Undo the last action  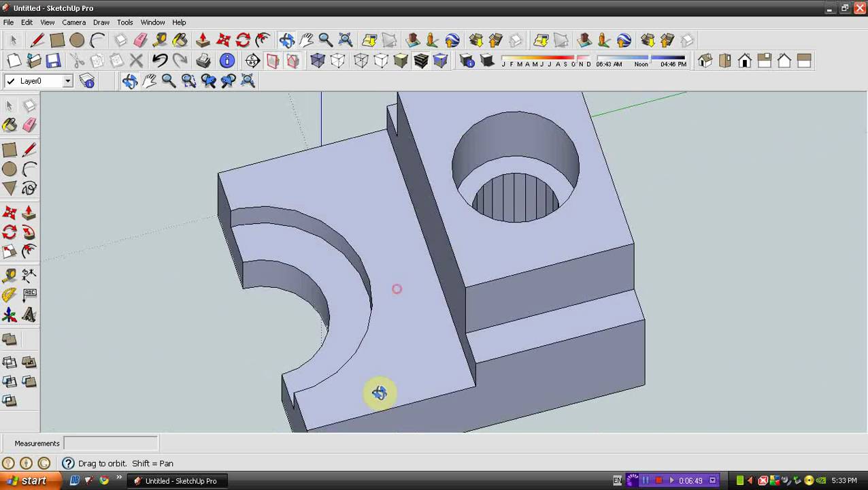160,61
